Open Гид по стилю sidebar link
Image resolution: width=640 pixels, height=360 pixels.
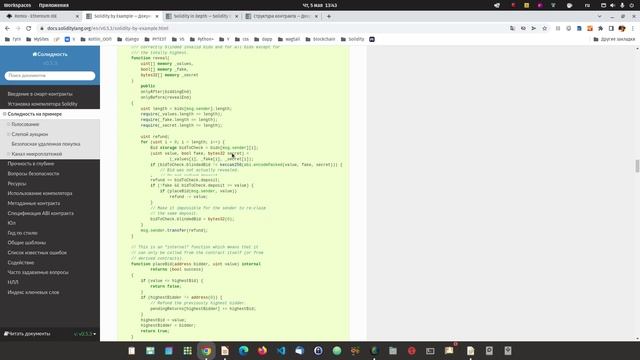(x=22, y=233)
